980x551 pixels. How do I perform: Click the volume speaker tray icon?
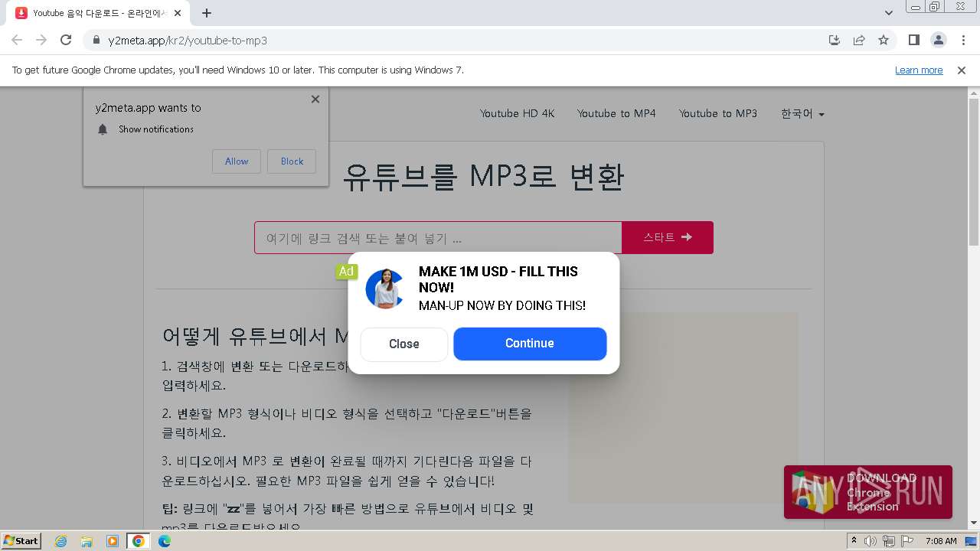(x=871, y=541)
